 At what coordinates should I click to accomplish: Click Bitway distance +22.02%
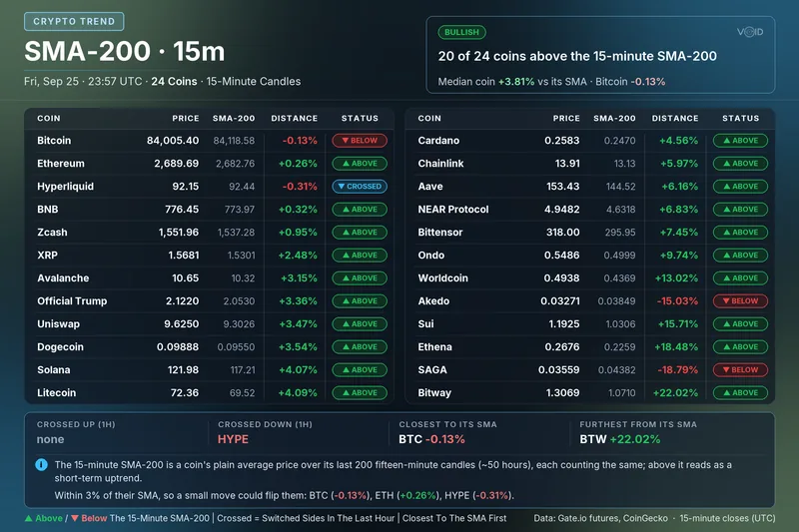tap(675, 392)
